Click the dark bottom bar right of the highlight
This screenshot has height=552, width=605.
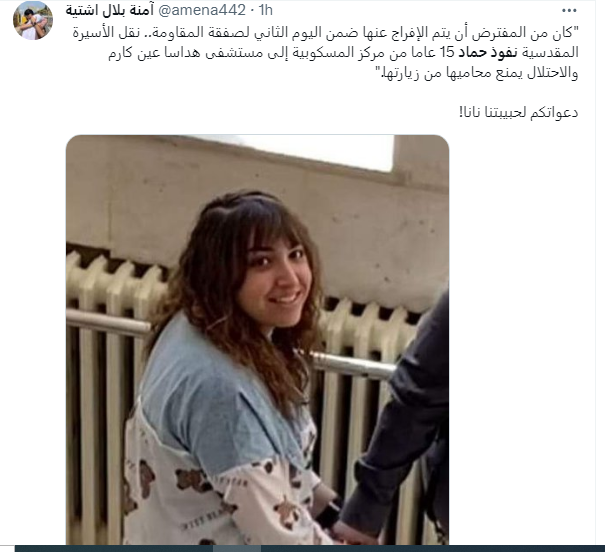click(433, 549)
